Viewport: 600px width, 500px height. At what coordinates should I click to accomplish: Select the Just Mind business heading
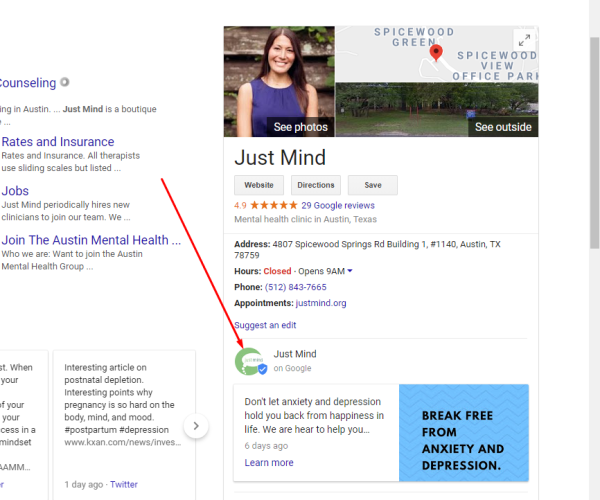(280, 158)
